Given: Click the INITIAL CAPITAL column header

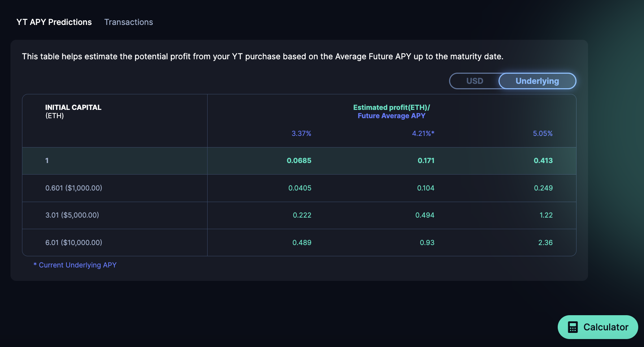Looking at the screenshot, I should coord(73,107).
